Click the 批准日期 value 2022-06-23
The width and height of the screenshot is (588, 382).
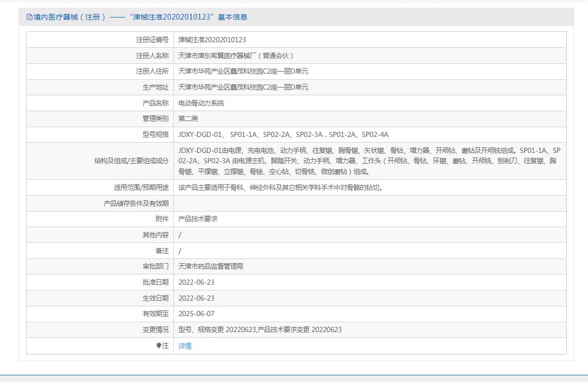pos(196,282)
